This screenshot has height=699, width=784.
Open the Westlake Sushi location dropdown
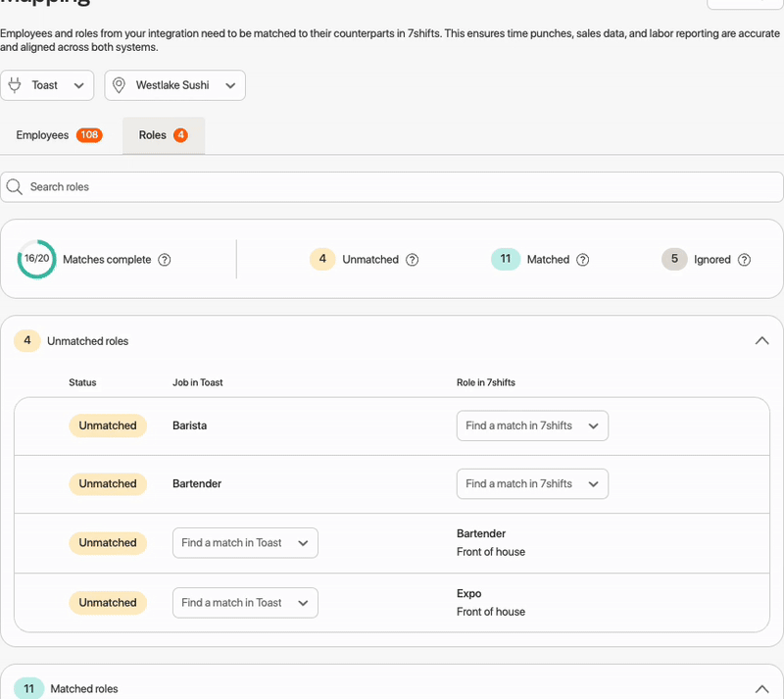(x=174, y=85)
